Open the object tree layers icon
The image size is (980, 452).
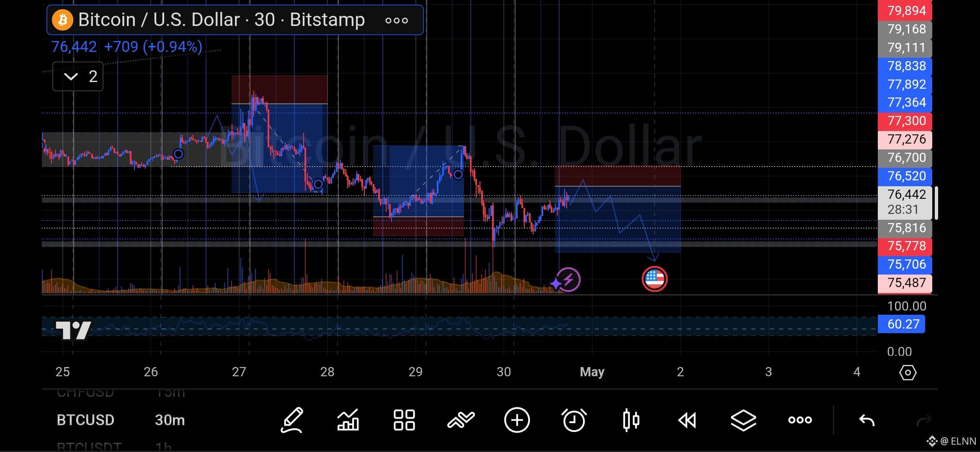click(743, 420)
